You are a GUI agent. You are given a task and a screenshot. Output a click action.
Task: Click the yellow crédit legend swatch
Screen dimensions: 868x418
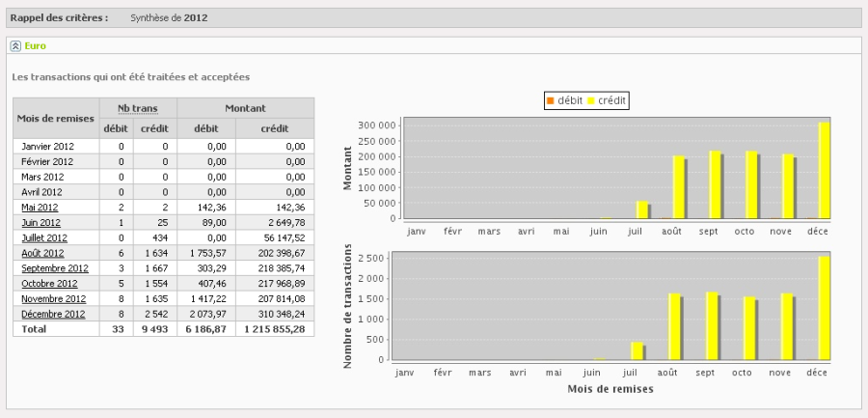[x=591, y=100]
